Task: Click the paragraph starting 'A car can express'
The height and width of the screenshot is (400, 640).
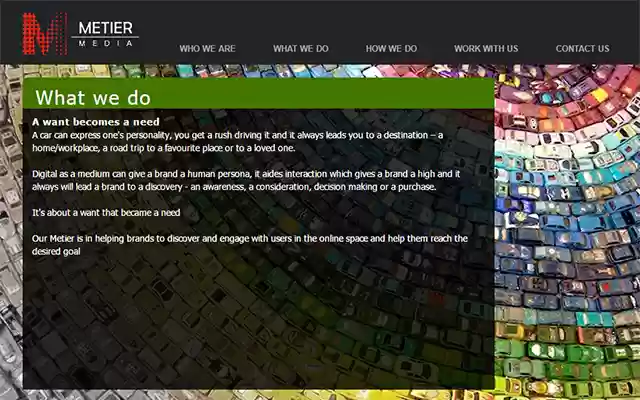Action: click(x=238, y=142)
